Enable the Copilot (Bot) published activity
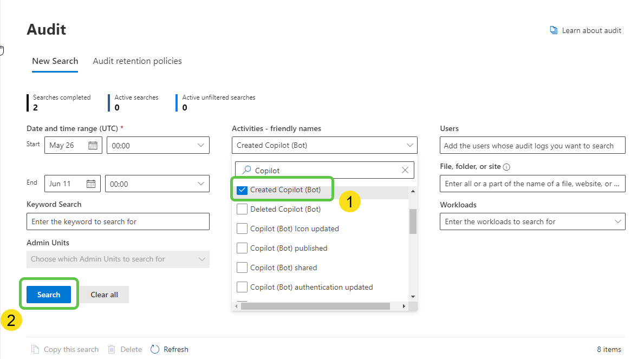Viewport: 644px width, 359px height. click(242, 247)
